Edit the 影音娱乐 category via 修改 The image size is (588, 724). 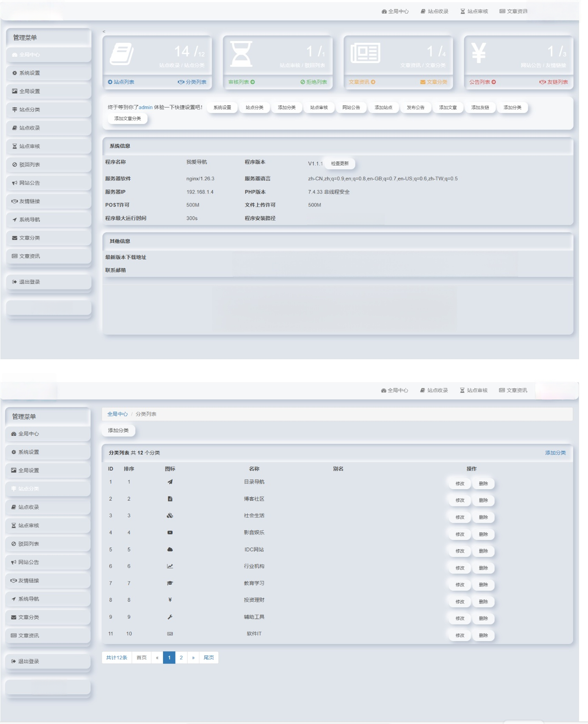(460, 534)
